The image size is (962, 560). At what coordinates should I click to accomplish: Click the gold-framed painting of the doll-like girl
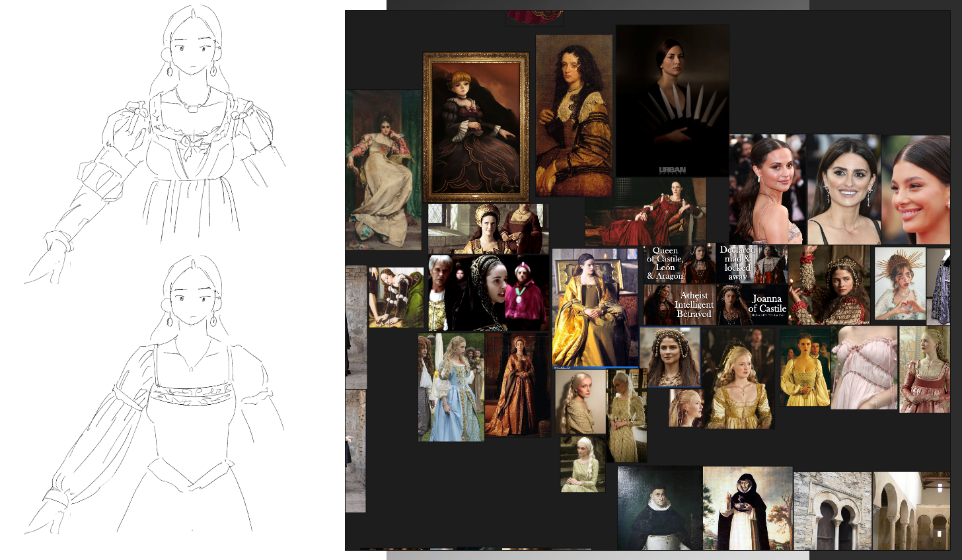coord(476,127)
